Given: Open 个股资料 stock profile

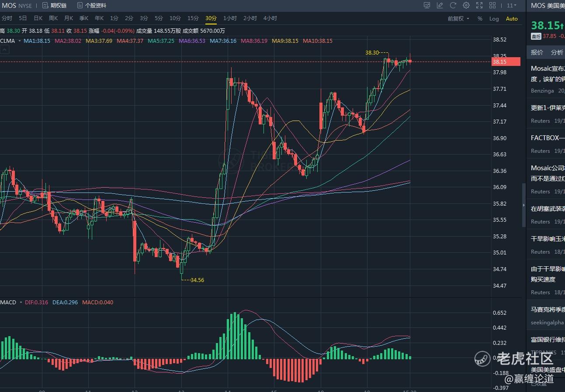Looking at the screenshot, I should [92, 6].
